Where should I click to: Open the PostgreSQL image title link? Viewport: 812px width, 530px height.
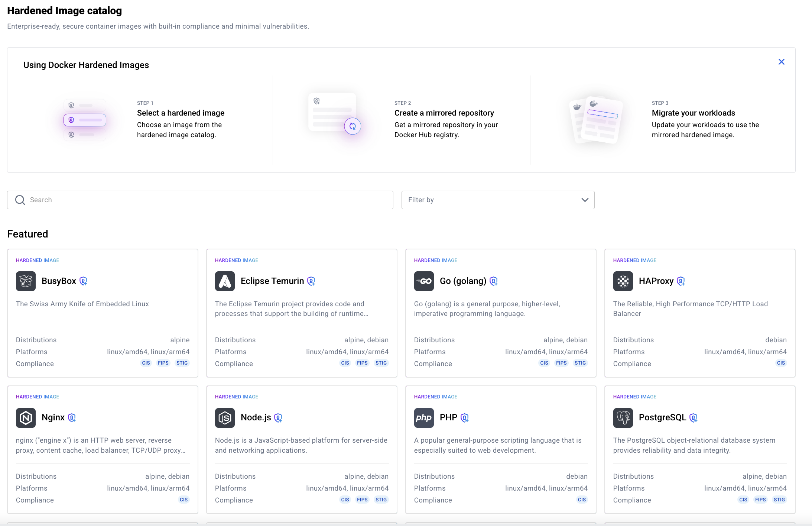[x=662, y=417]
